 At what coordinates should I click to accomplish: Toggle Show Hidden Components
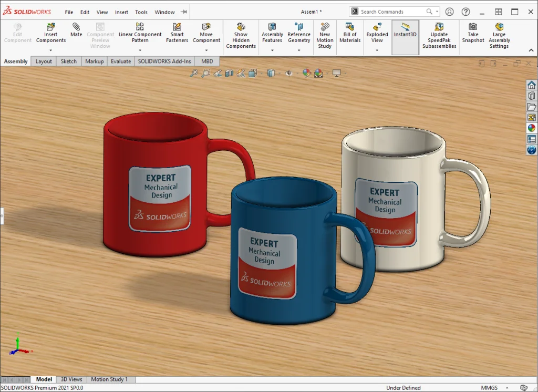point(241,36)
